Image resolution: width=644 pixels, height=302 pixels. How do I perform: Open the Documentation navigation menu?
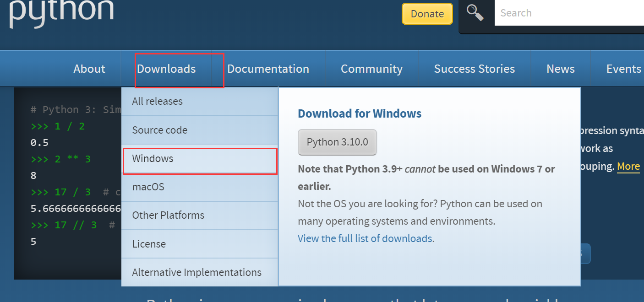tap(268, 69)
